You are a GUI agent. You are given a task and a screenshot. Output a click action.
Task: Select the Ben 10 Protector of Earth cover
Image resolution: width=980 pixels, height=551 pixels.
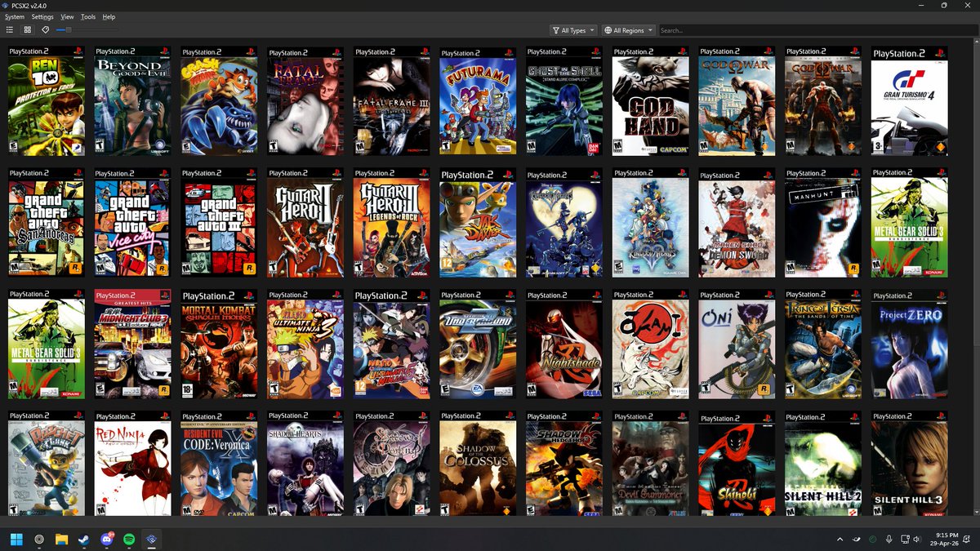(x=46, y=101)
